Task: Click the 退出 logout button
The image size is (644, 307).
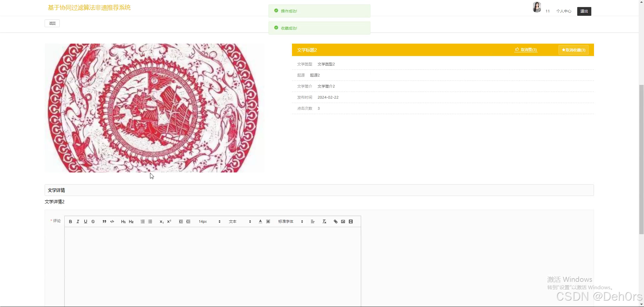Action: coord(584,11)
